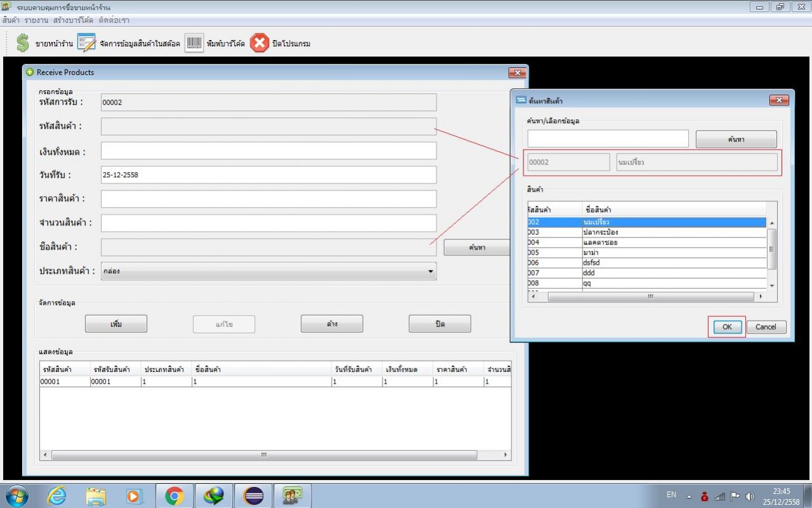Click the ปิดโปรแกรม red X icon

pyautogui.click(x=259, y=43)
